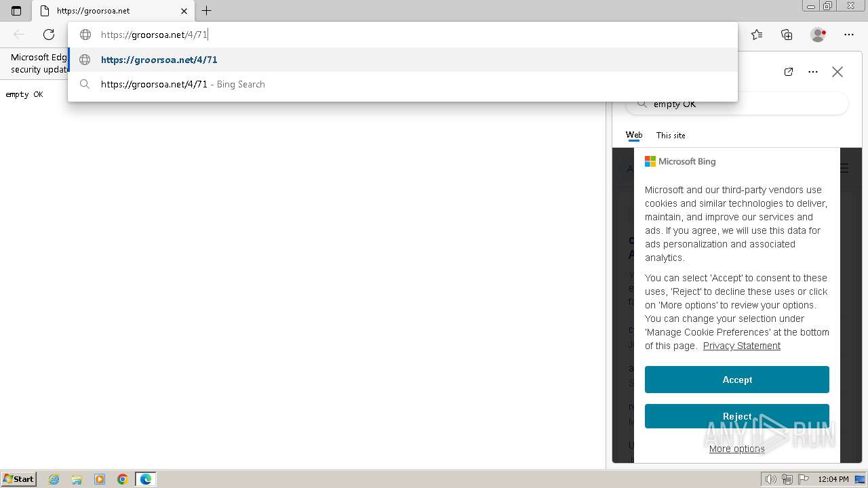
Task: Minimize the Edge browser window
Action: (x=811, y=5)
